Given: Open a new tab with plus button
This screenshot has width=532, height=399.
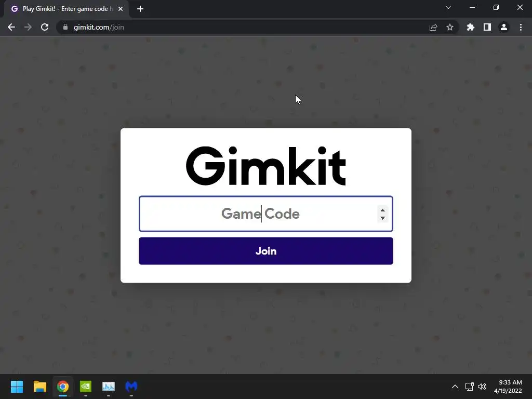Looking at the screenshot, I should coord(140,9).
